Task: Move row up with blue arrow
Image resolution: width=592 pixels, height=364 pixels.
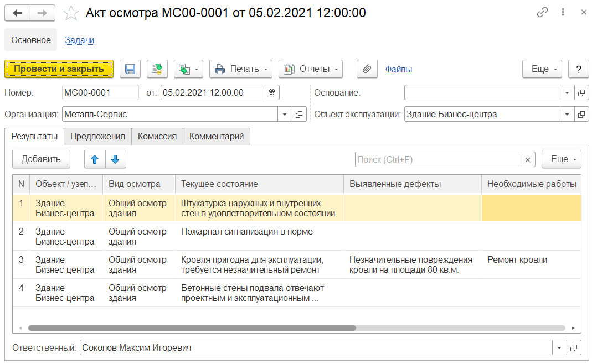Action: (95, 159)
